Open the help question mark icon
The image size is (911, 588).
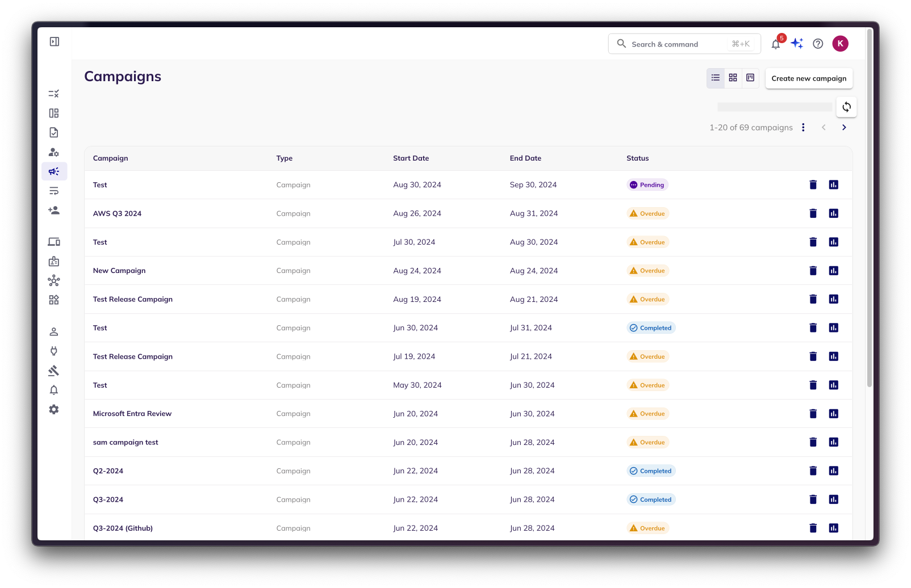[x=818, y=44]
